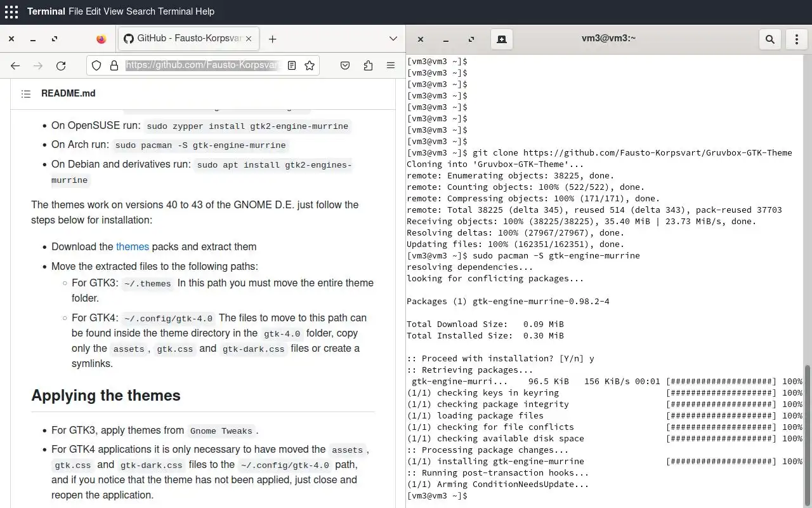This screenshot has width=812, height=508.
Task: Click the Terminal app name in top bar
Action: point(46,11)
